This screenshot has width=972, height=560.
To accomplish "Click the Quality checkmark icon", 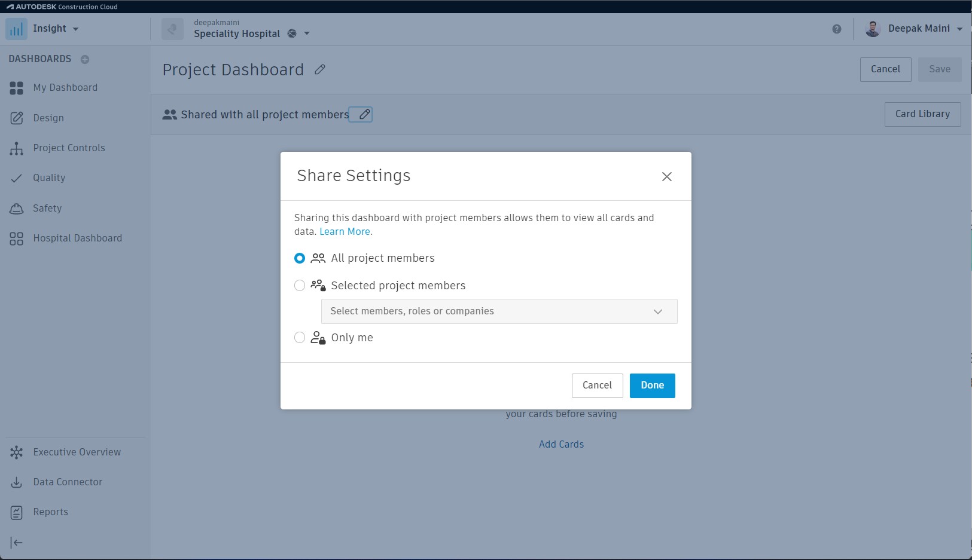I will (x=17, y=178).
